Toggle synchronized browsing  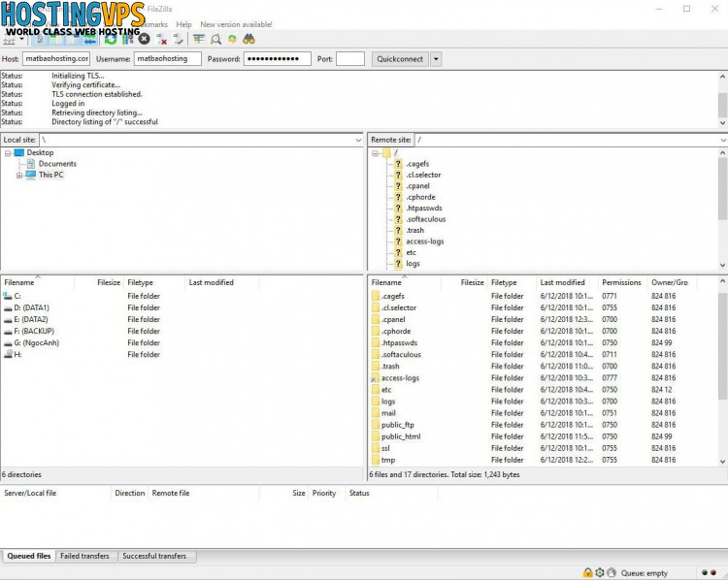[232, 39]
